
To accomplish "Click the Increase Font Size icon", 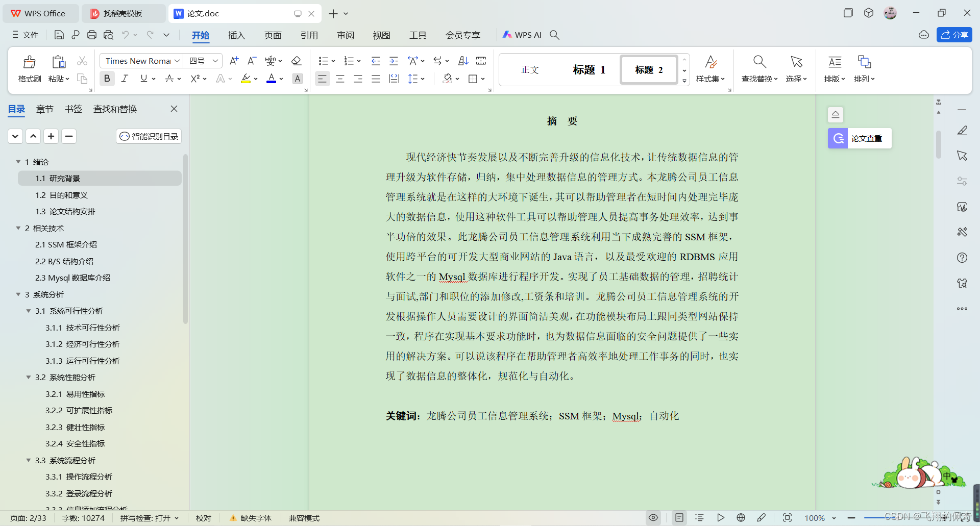I will (x=234, y=61).
